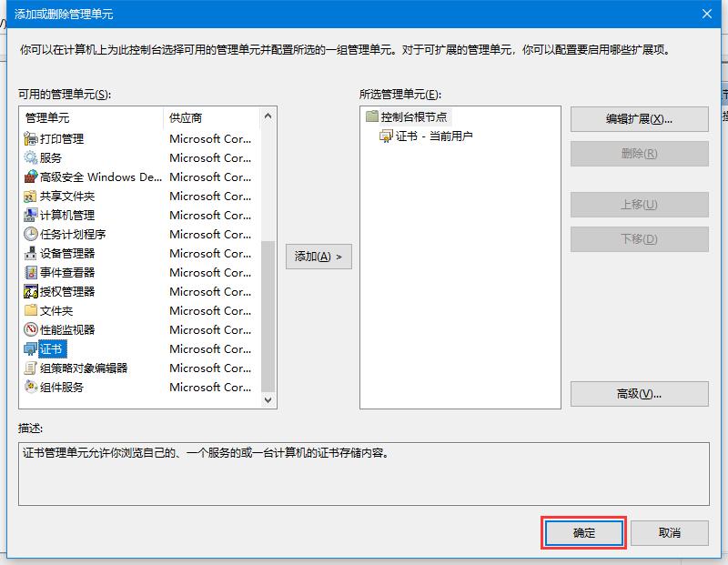Open the 高级(V) options
728x565 pixels.
tap(639, 394)
